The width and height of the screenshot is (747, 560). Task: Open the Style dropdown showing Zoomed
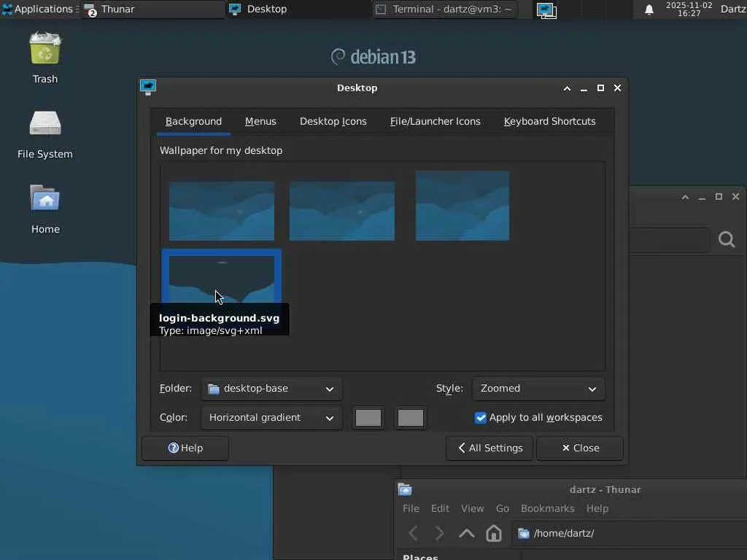538,389
